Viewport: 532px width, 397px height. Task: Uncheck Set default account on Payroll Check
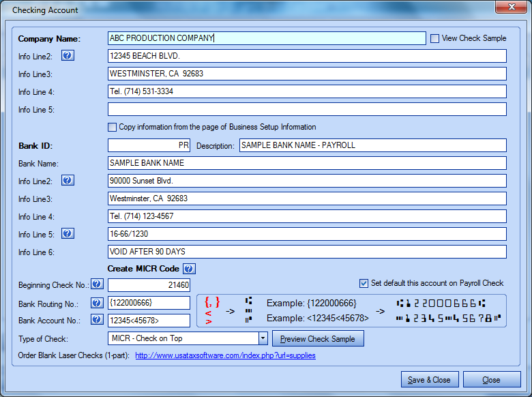point(364,283)
